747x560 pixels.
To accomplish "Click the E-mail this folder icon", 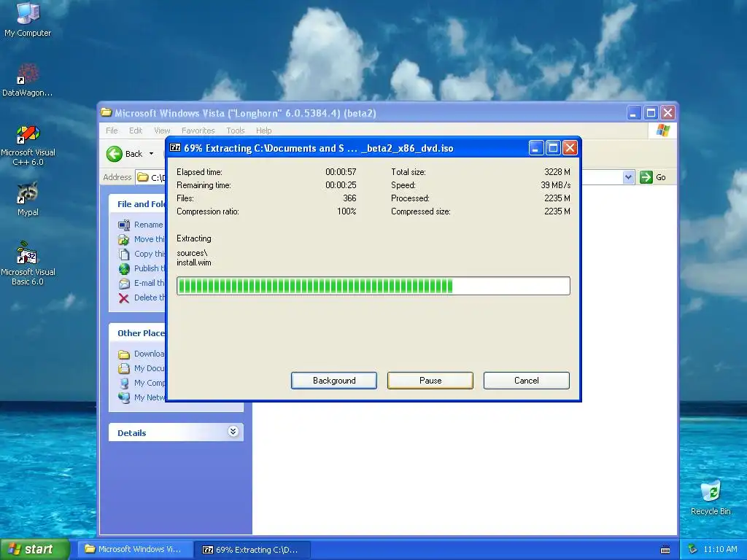I will (x=124, y=284).
